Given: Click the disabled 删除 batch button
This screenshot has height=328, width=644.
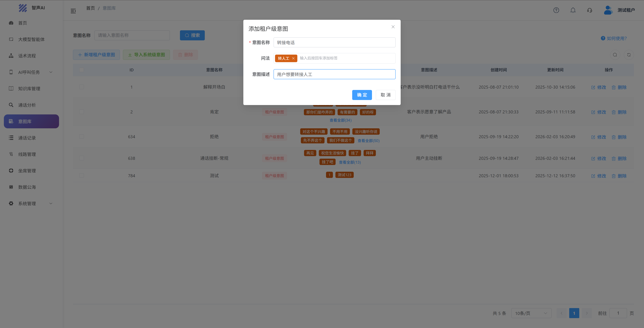Looking at the screenshot, I should click(185, 55).
